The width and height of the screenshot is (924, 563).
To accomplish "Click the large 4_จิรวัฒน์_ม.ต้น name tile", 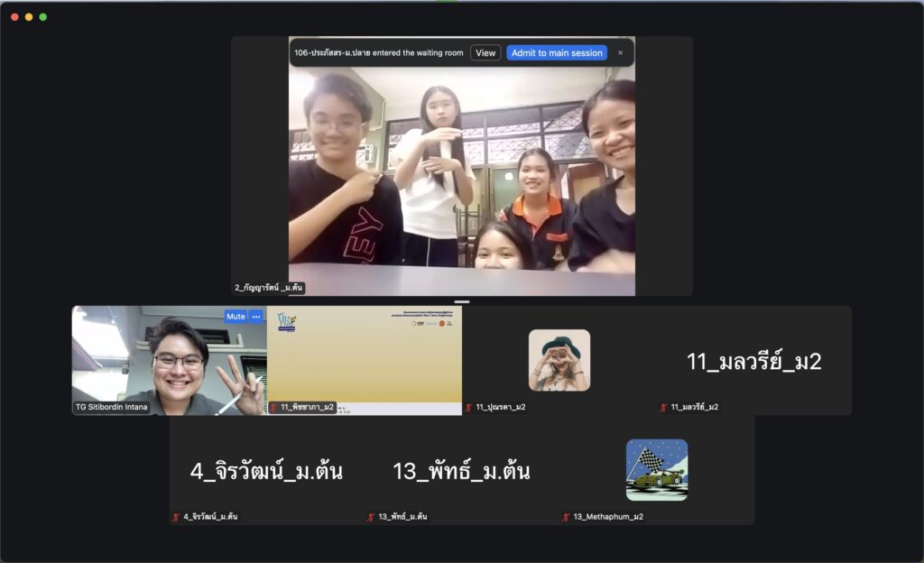I will (266, 471).
